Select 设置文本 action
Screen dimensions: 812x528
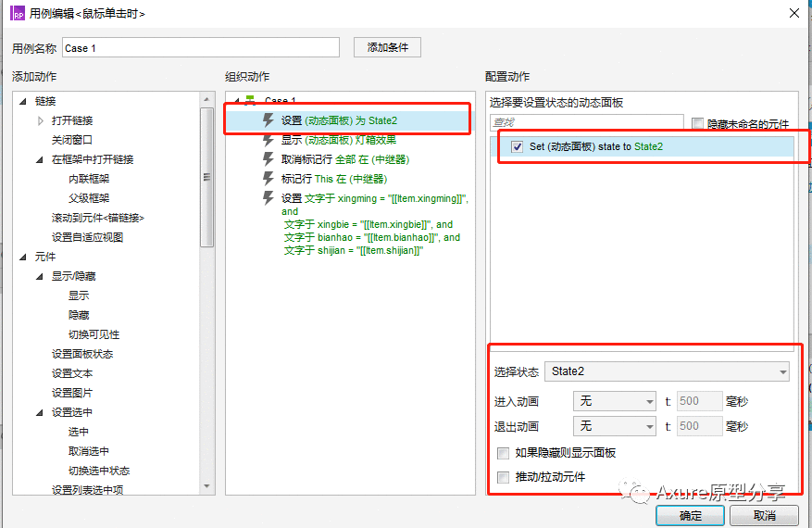(x=72, y=373)
